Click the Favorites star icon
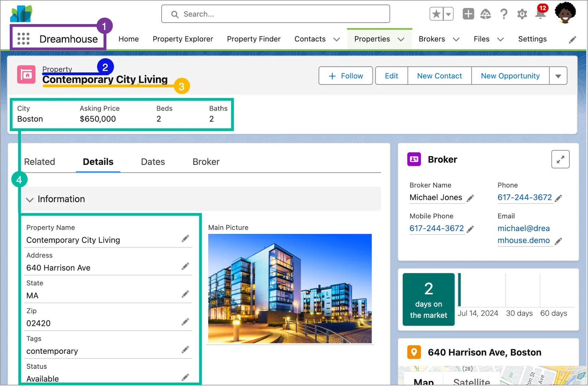588x386 pixels. coord(436,14)
